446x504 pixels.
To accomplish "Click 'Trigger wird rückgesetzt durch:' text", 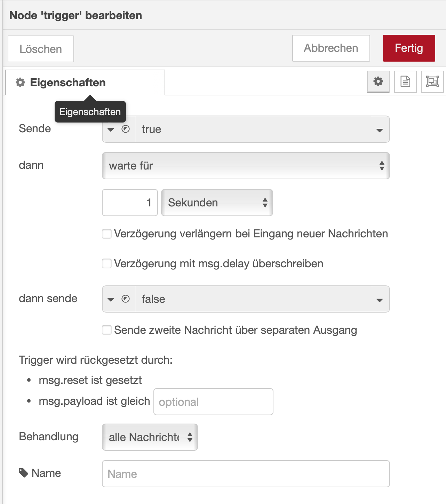I will click(x=96, y=360).
